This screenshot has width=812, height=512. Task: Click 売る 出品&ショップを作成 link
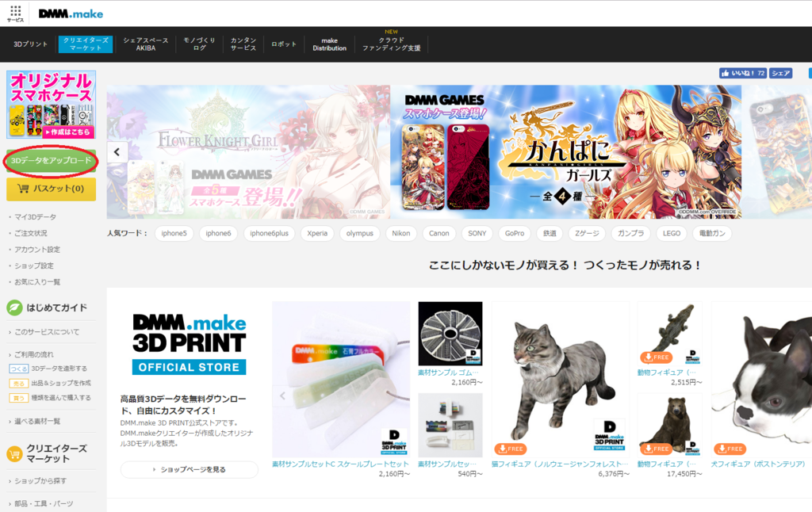point(50,383)
